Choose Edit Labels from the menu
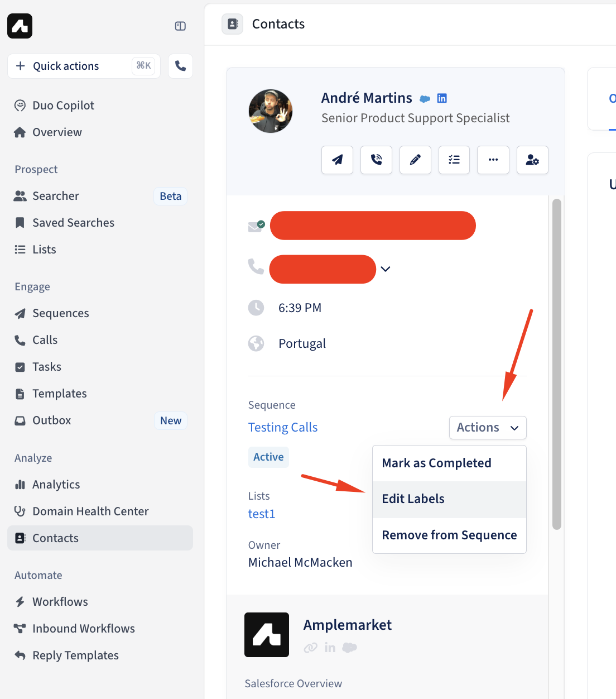The width and height of the screenshot is (616, 699). [449, 499]
